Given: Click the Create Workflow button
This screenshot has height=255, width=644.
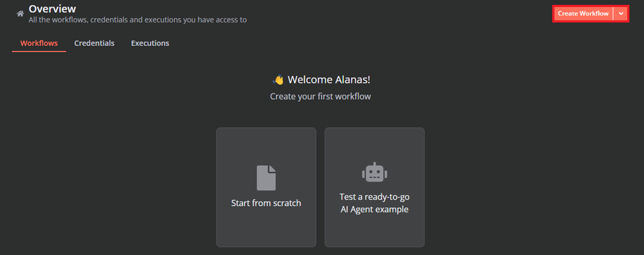Looking at the screenshot, I should click(x=583, y=14).
